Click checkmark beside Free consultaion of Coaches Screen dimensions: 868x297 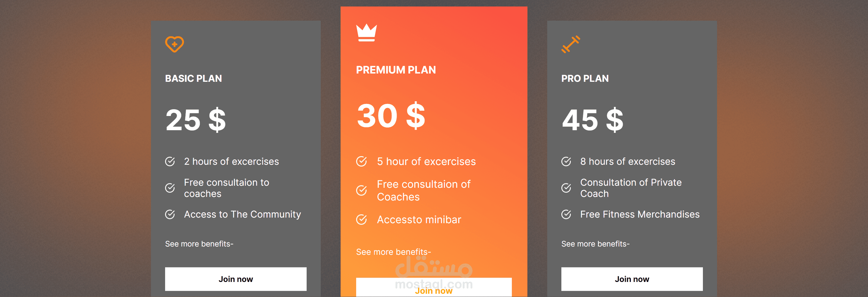(361, 190)
